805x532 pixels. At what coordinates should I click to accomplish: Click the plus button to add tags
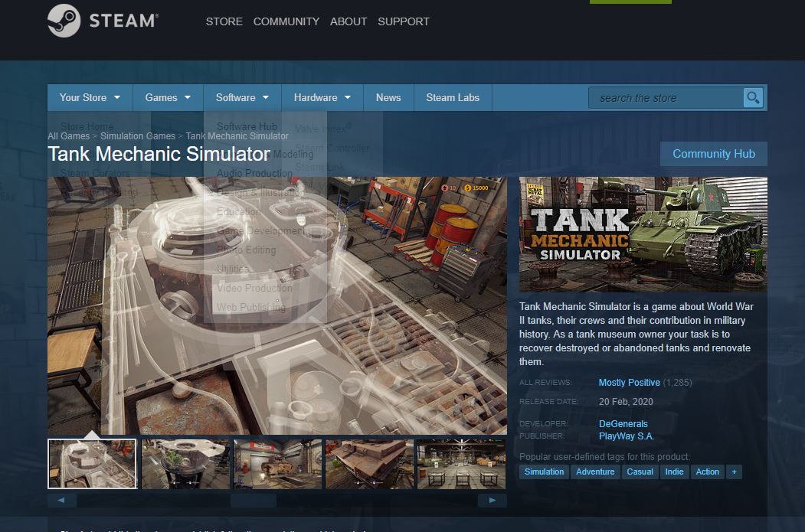click(734, 472)
